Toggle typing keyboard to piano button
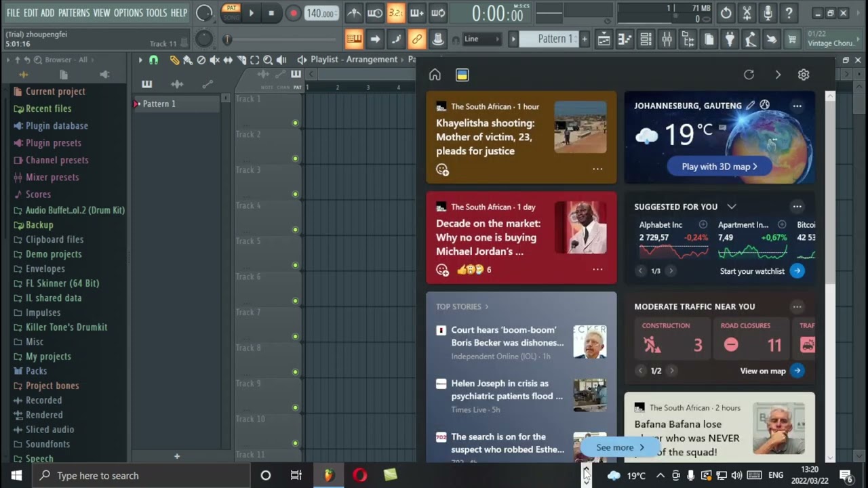 pyautogui.click(x=353, y=39)
